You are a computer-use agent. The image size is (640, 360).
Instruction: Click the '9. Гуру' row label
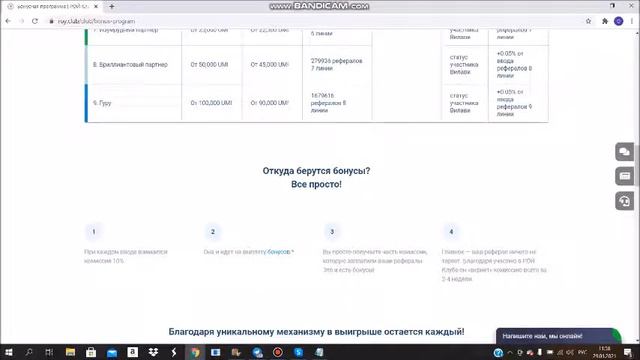coord(102,103)
